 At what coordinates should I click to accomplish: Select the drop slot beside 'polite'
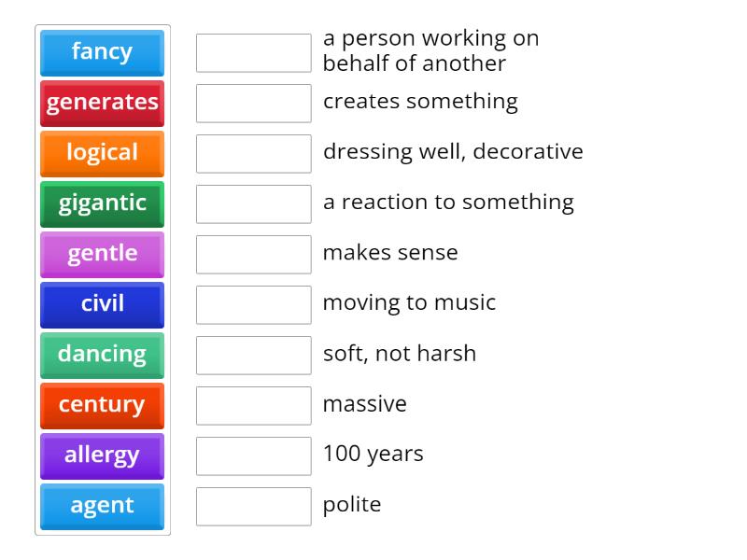253,507
